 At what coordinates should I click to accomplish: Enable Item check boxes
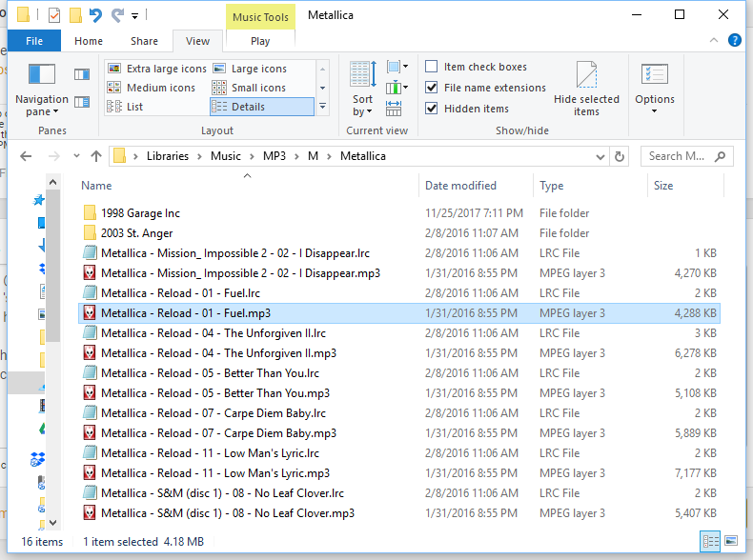(432, 67)
